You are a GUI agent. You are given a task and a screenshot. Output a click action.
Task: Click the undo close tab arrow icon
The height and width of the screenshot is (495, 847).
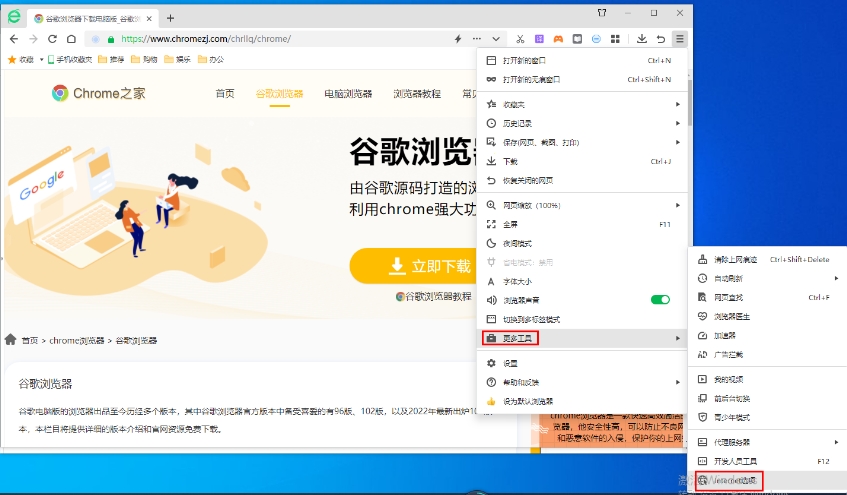[x=661, y=39]
